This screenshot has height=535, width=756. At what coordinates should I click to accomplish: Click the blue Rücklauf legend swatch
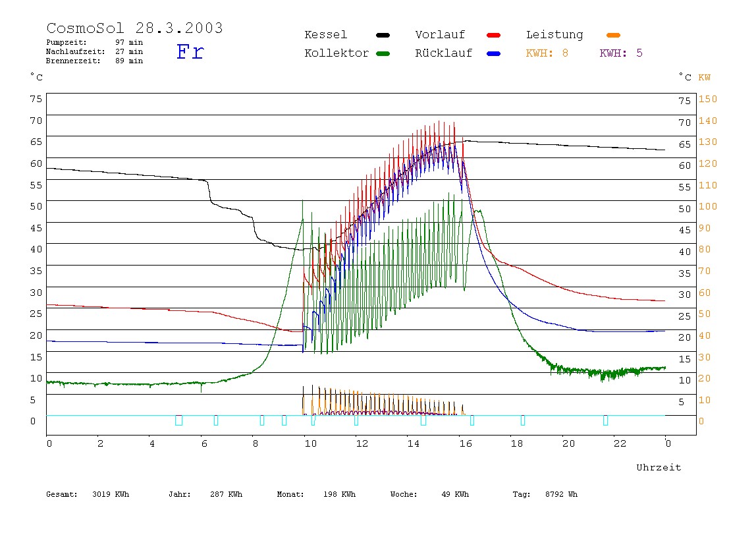pyautogui.click(x=494, y=53)
